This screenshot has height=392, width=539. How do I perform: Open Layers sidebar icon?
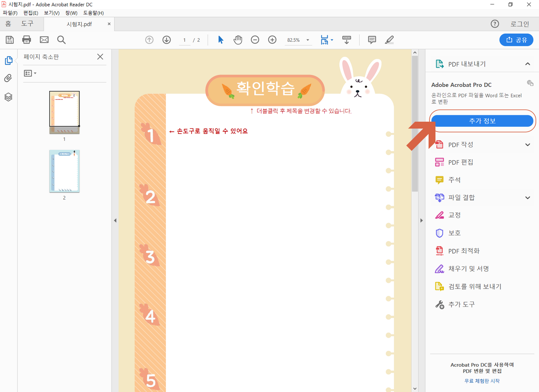tap(8, 97)
